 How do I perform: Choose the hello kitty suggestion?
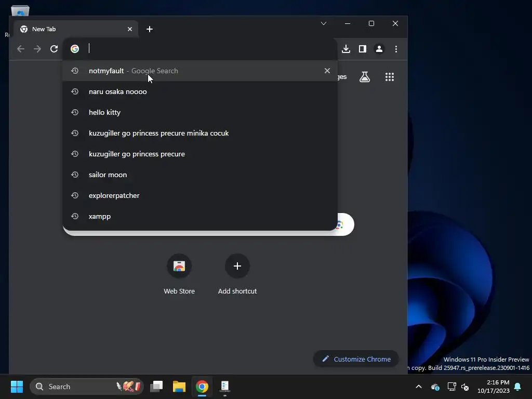click(200, 112)
